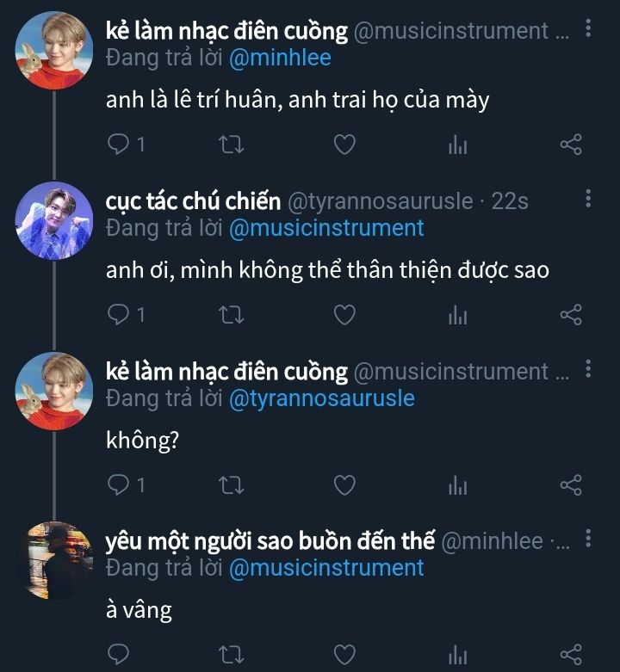Like the 'à vâng' tweet

tap(344, 656)
